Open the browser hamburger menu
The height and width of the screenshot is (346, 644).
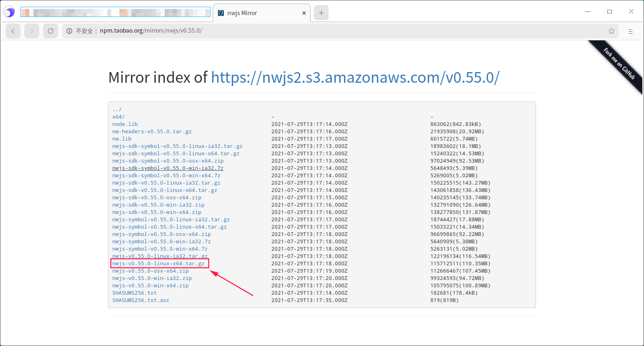click(631, 31)
